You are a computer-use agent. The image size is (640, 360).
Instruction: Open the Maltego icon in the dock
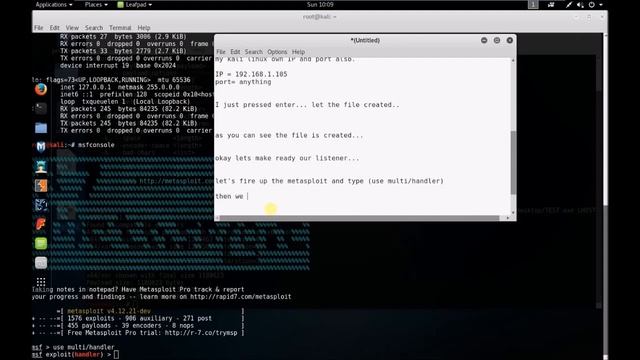click(x=41, y=205)
